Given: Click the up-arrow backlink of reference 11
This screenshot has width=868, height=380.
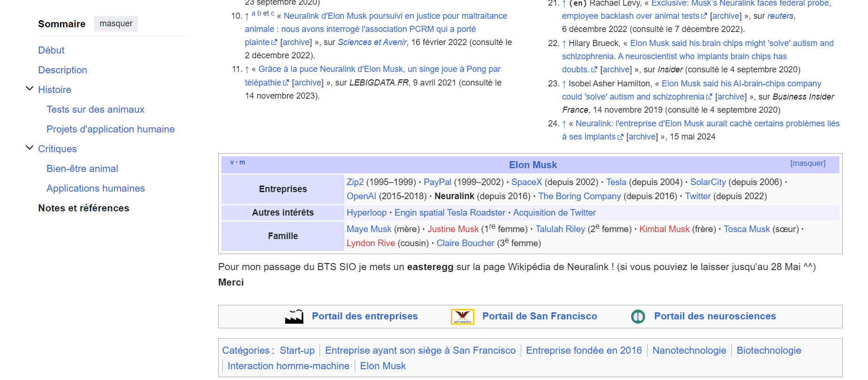Looking at the screenshot, I should click(247, 70).
